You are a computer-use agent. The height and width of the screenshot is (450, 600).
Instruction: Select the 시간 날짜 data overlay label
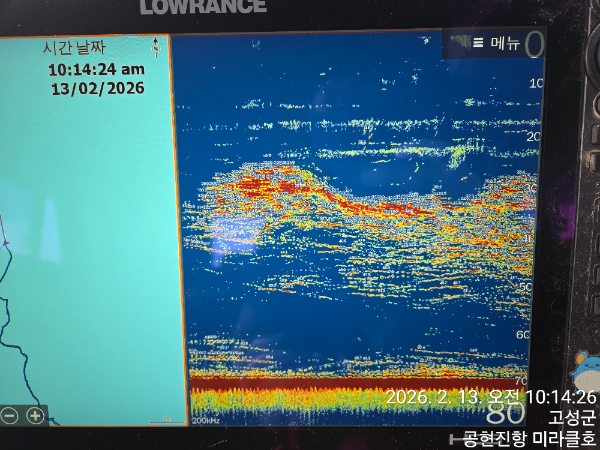(x=73, y=48)
